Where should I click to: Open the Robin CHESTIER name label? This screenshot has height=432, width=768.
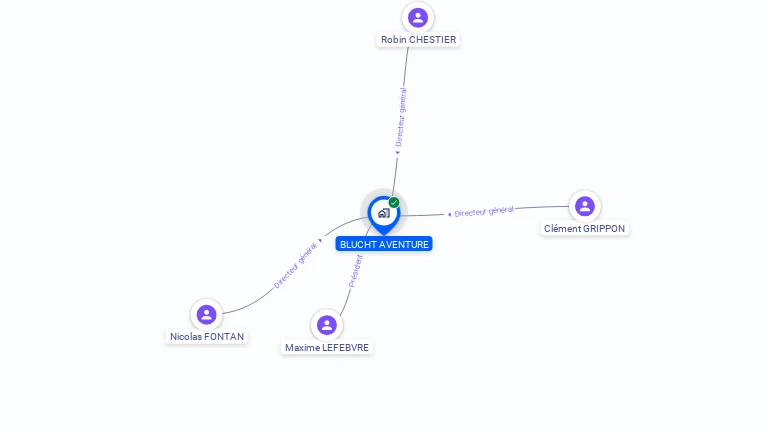click(x=418, y=40)
